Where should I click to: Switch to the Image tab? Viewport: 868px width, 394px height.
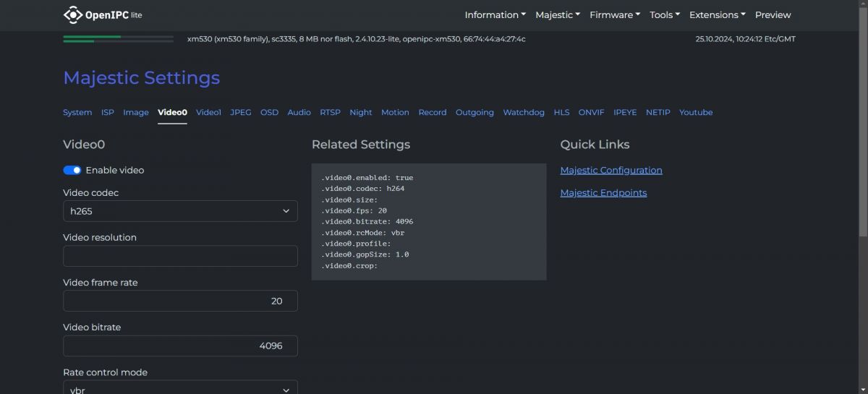coord(136,112)
